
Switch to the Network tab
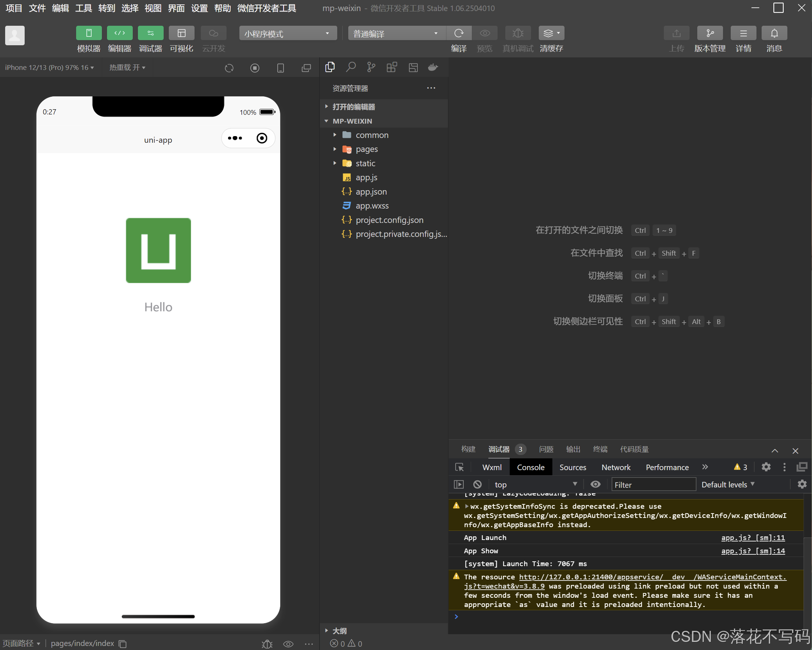pos(615,467)
